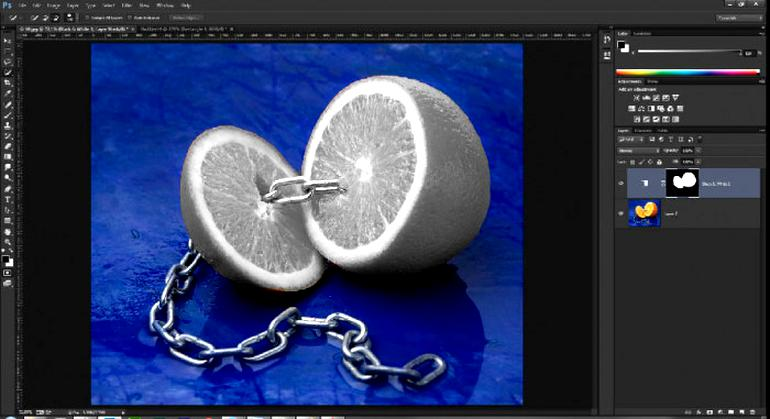Switch to the Swatches tab
The width and height of the screenshot is (770, 419).
click(641, 33)
